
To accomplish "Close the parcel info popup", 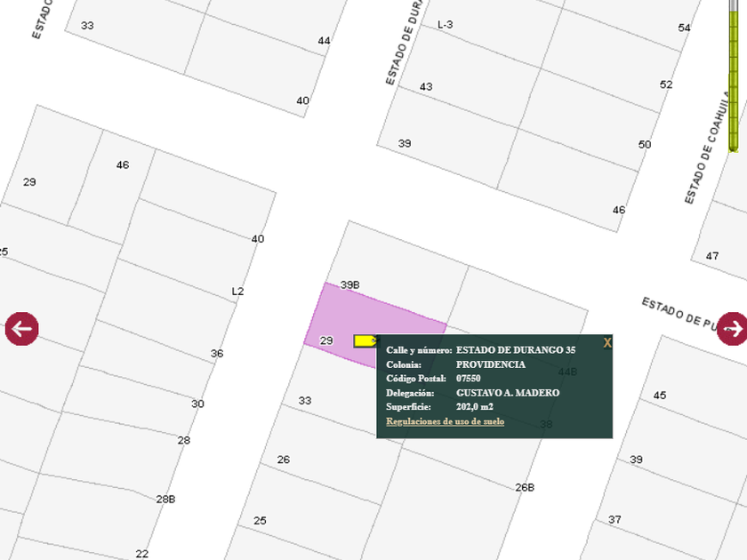I will [x=607, y=343].
